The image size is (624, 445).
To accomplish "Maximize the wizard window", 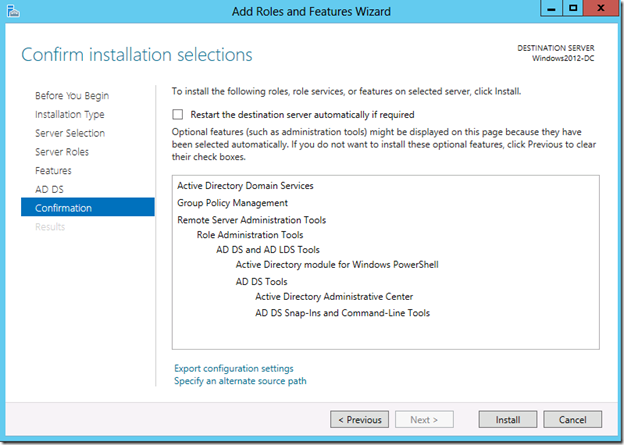I will coord(573,8).
